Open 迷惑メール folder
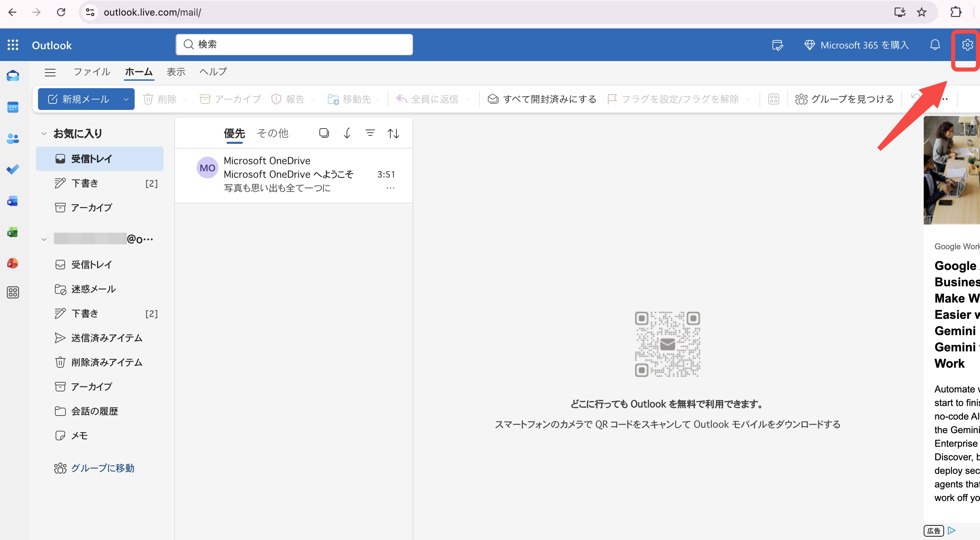The height and width of the screenshot is (540, 980). pyautogui.click(x=100, y=289)
